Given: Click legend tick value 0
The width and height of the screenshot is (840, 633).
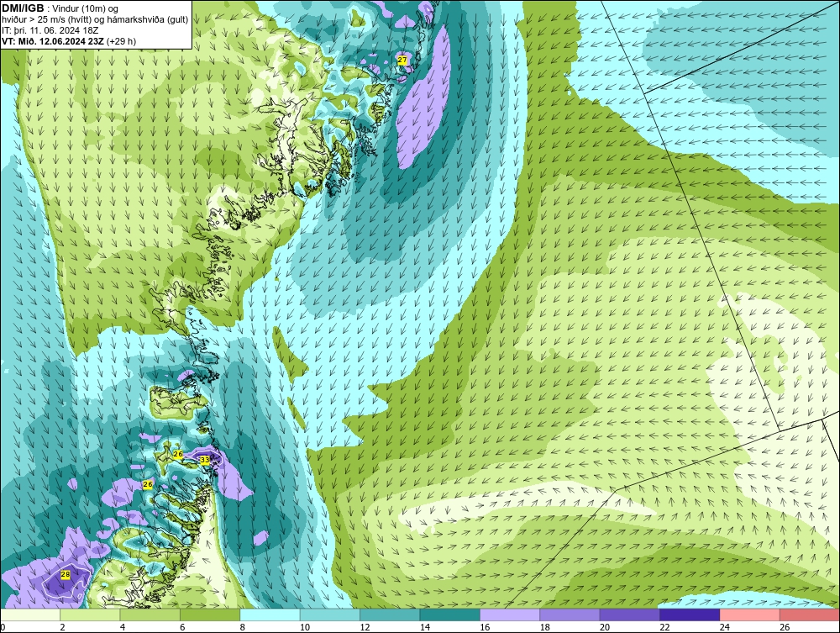Looking at the screenshot, I should pyautogui.click(x=3, y=627).
